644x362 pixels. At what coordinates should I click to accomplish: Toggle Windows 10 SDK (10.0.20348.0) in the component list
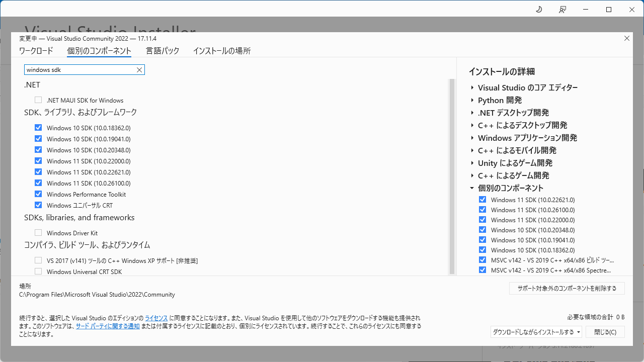38,150
